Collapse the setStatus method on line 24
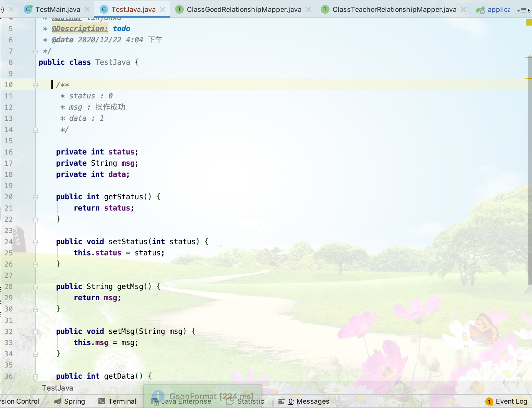This screenshot has width=532, height=408. point(36,242)
